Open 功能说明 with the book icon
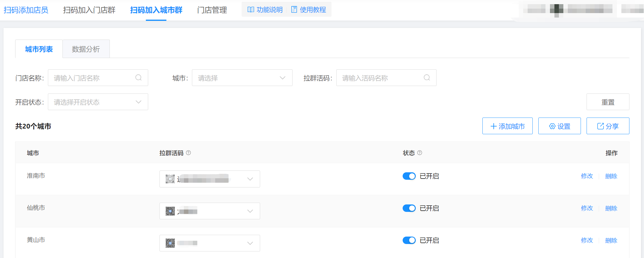Screen dimensions: 644x258 pyautogui.click(x=265, y=10)
